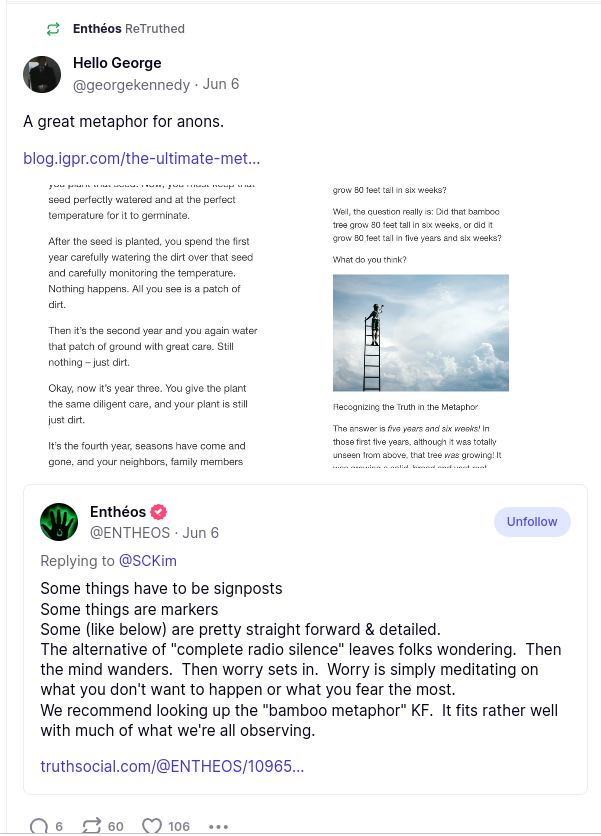Click the red verified badge beside Enthéos

[x=158, y=513]
